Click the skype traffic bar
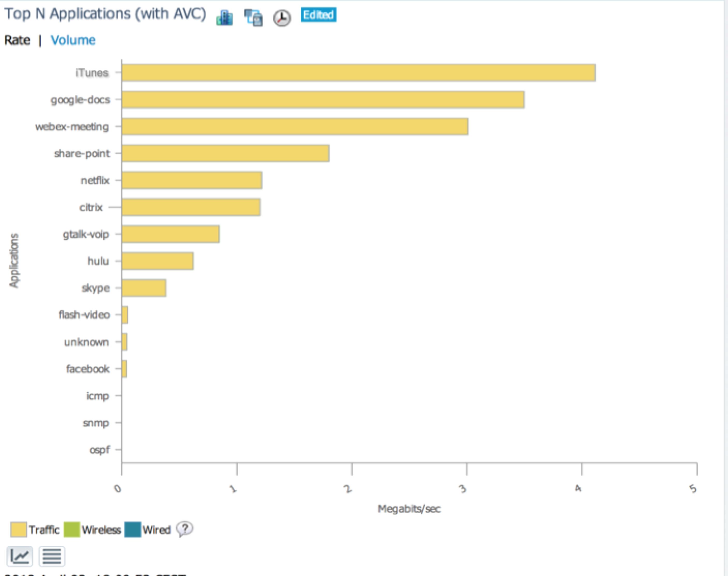728x576 pixels. 144,288
